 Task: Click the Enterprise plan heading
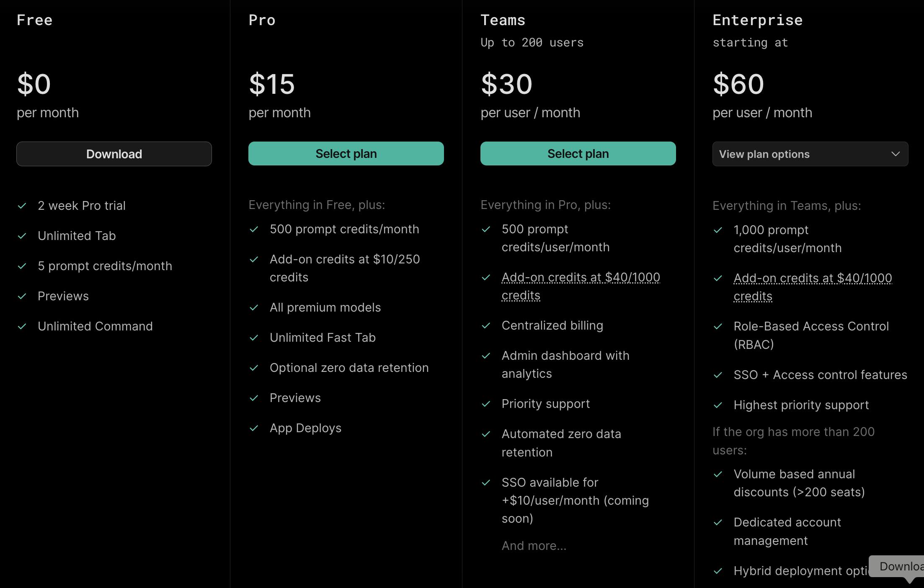click(757, 20)
